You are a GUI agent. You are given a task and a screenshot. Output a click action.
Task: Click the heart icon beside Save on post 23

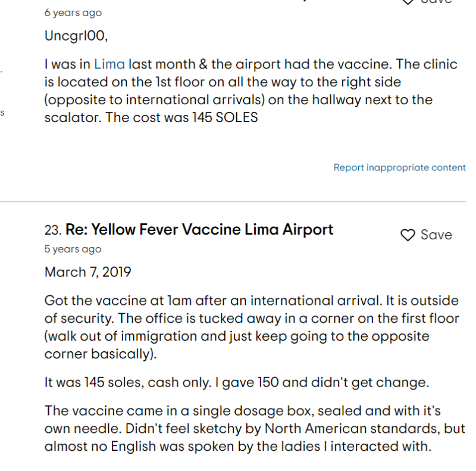(x=408, y=236)
